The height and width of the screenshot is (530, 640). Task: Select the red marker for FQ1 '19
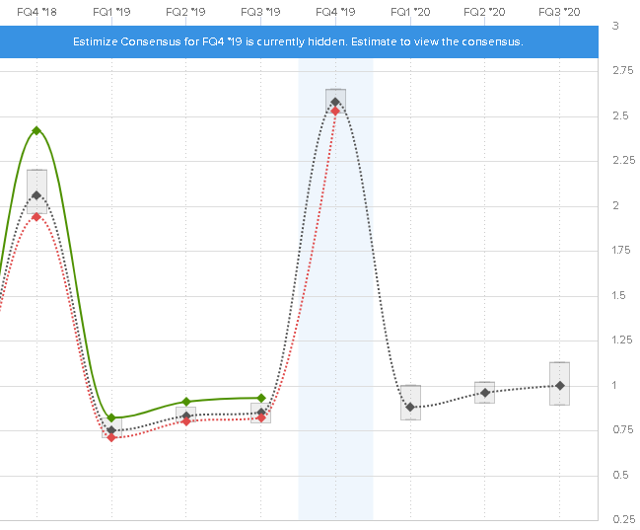click(x=111, y=437)
